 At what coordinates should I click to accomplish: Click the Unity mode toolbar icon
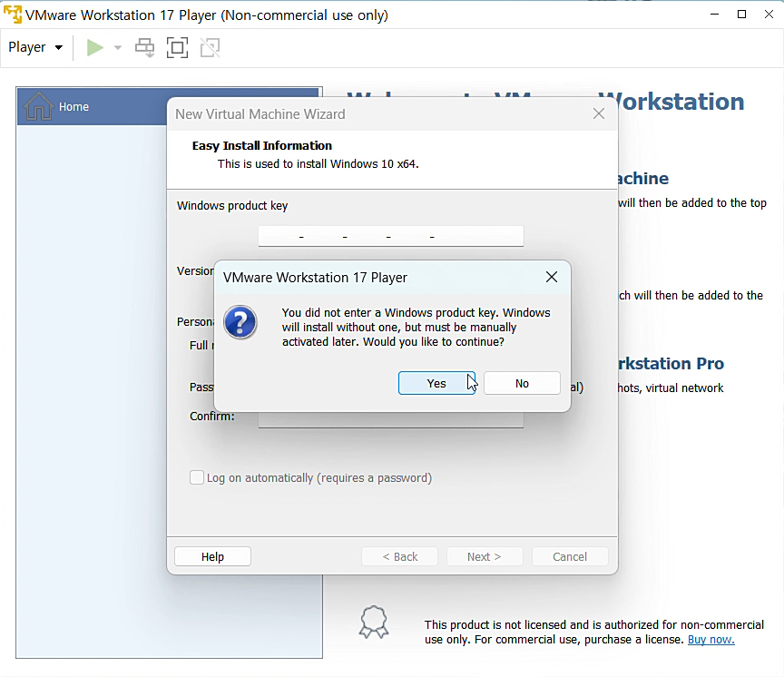point(210,48)
